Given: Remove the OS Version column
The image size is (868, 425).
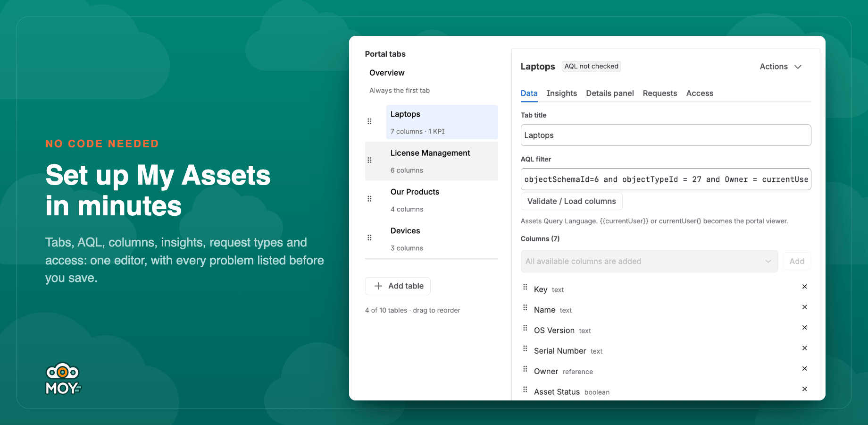Looking at the screenshot, I should pyautogui.click(x=805, y=328).
